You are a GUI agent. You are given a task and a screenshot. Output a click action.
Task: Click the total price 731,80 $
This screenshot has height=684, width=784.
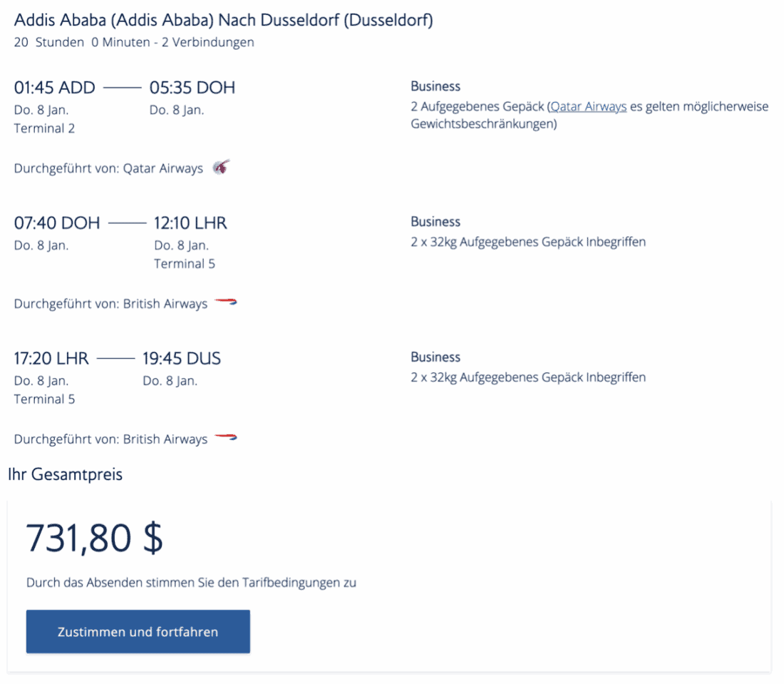pyautogui.click(x=94, y=538)
